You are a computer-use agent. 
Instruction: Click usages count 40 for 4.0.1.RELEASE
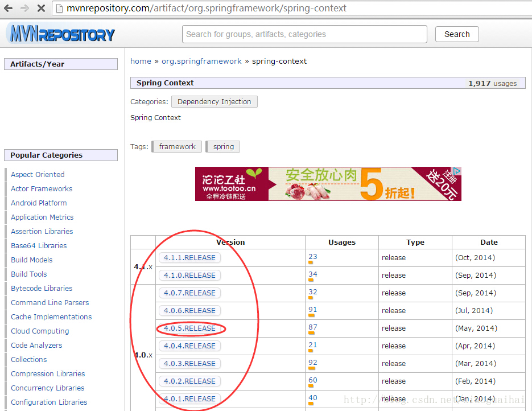(313, 398)
